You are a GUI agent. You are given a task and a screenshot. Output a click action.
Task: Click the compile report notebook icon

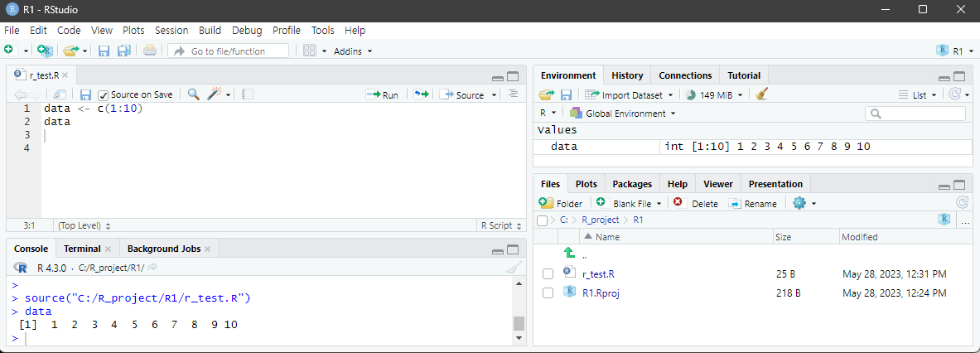[248, 94]
